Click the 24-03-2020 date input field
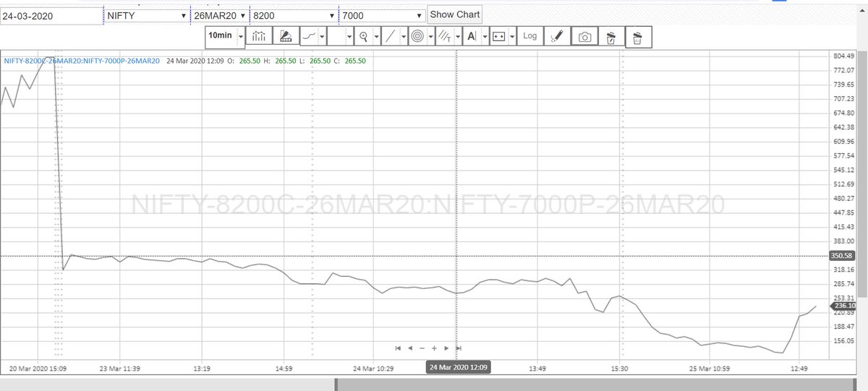The image size is (868, 391). point(51,14)
